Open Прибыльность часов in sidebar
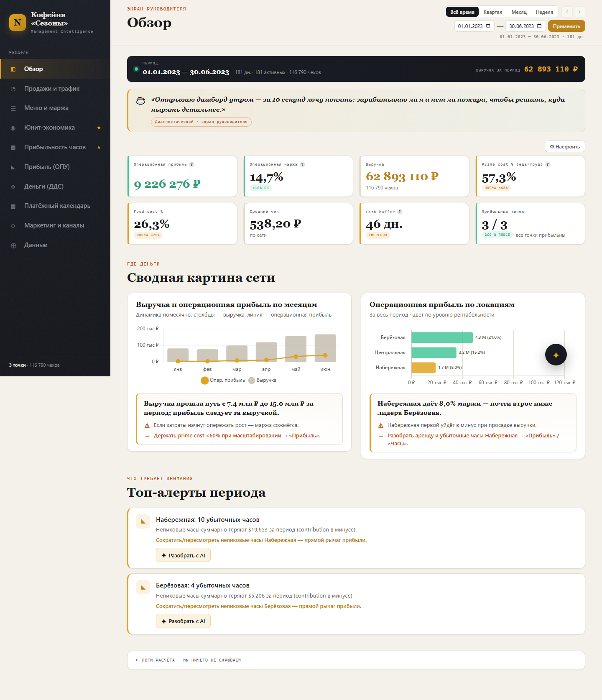The width and height of the screenshot is (602, 700). [x=55, y=147]
